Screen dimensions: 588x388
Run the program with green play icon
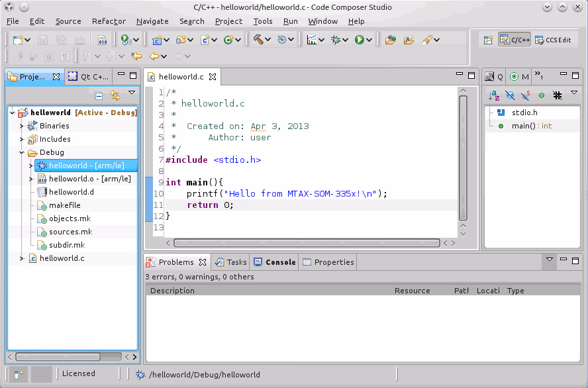pyautogui.click(x=360, y=39)
